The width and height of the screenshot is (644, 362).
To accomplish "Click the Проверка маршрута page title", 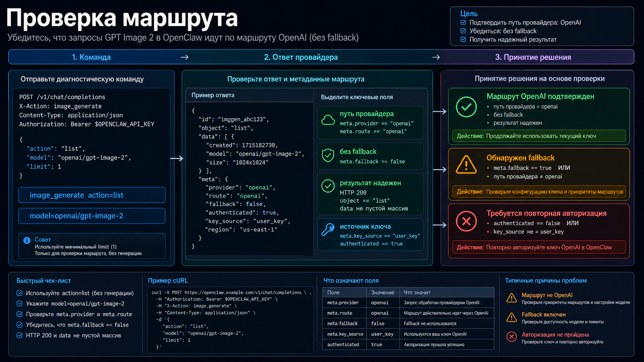I will coord(122,18).
